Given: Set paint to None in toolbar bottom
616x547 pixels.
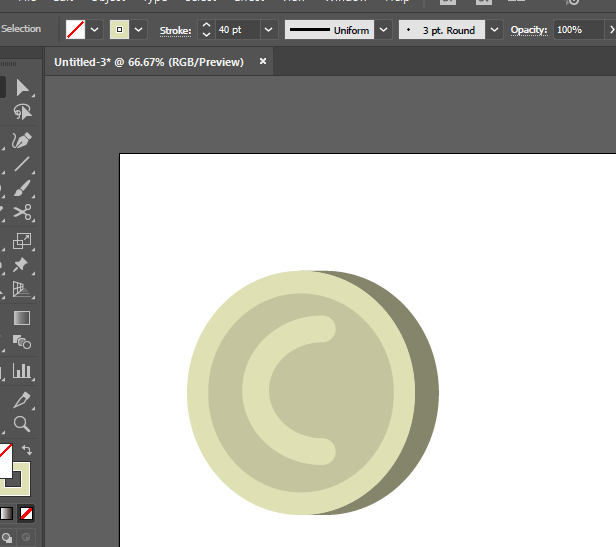Looking at the screenshot, I should (27, 514).
